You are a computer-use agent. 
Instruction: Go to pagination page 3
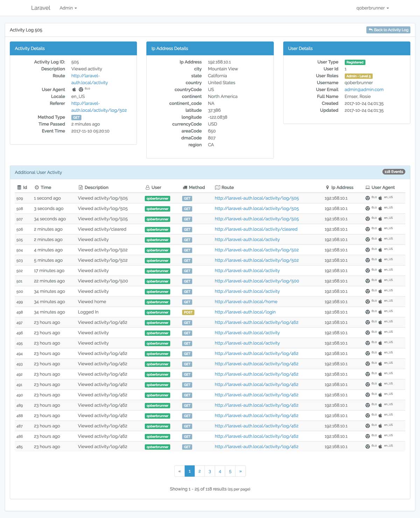point(210,471)
